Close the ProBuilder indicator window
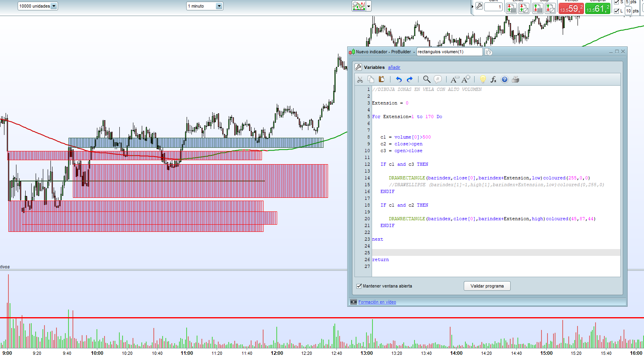This screenshot has width=644, height=356. 623,52
